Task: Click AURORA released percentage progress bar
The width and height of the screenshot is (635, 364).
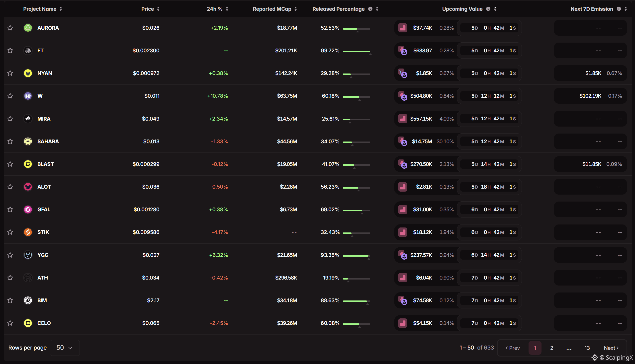Action: coord(356,29)
